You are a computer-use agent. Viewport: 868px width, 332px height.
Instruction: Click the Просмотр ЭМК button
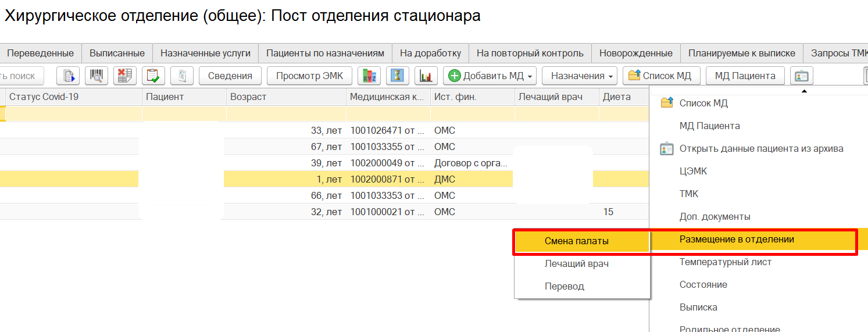point(309,76)
